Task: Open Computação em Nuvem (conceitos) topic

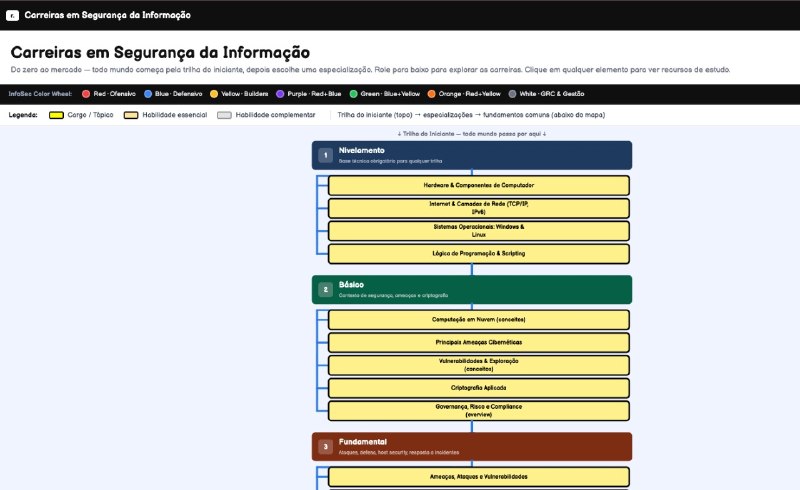Action: [x=479, y=320]
